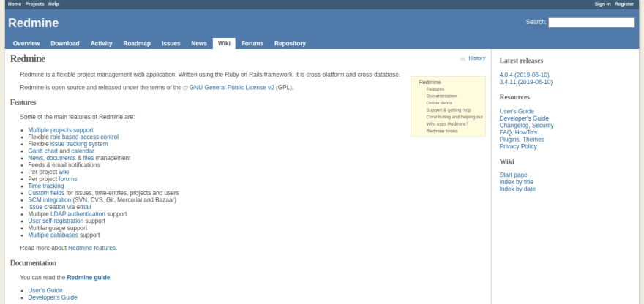Jump to Documentation in table of contents
The image size is (644, 304).
[441, 96]
